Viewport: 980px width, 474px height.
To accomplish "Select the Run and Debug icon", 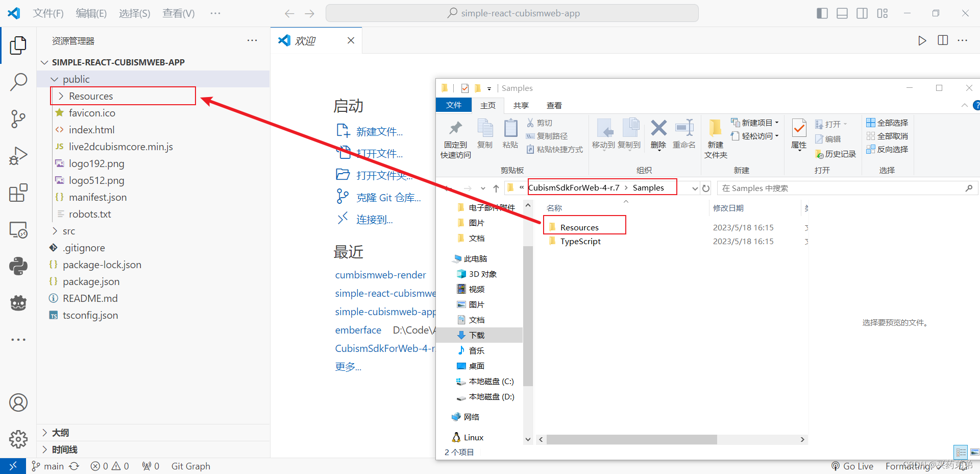I will coord(18,155).
